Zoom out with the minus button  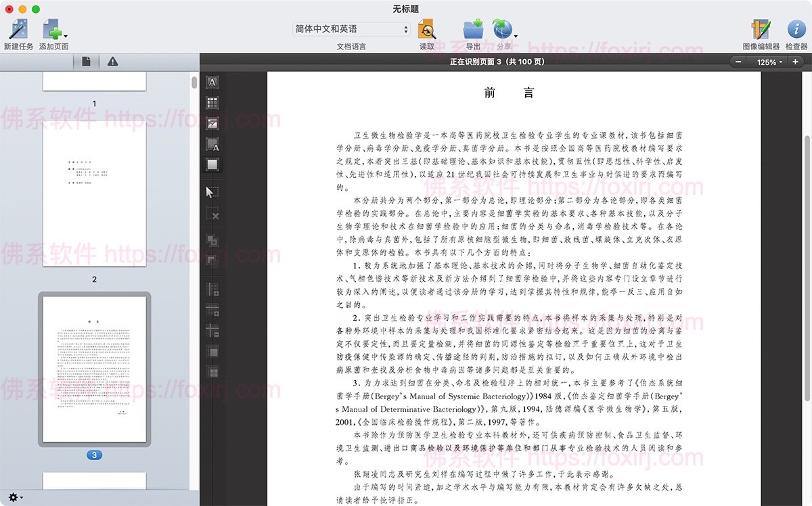pos(737,61)
